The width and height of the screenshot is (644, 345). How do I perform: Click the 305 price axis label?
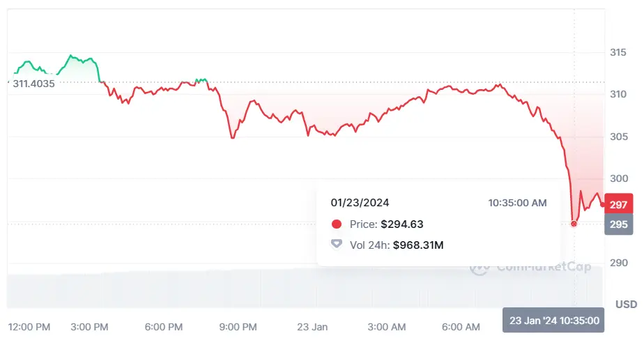[618, 137]
